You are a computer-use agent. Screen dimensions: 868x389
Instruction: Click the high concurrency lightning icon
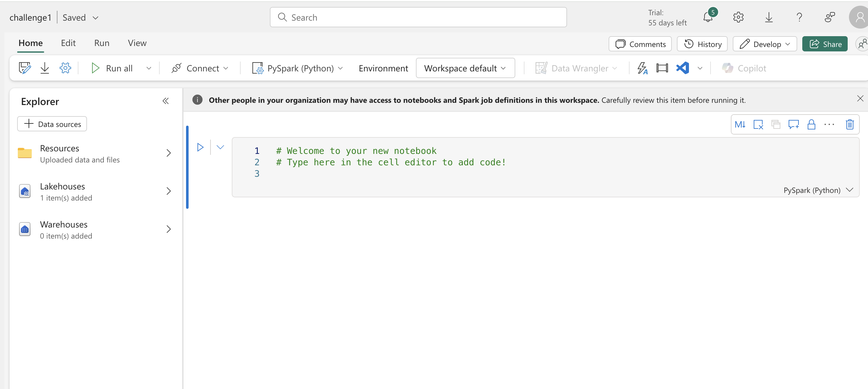(x=642, y=68)
